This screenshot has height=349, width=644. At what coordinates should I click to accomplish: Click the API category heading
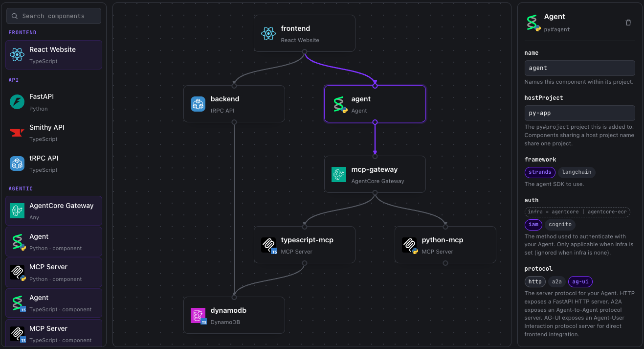click(14, 80)
